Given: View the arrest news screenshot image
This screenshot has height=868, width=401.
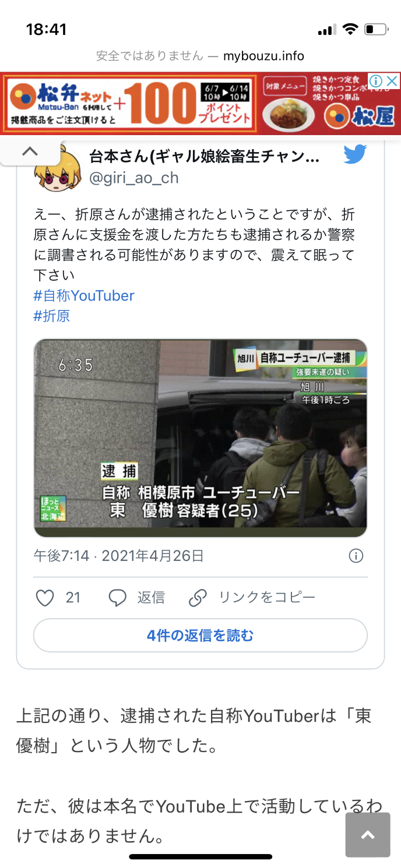Looking at the screenshot, I should click(200, 438).
